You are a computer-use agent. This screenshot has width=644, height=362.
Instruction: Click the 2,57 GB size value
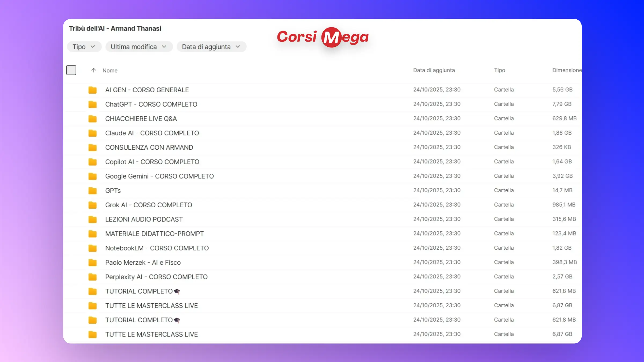(562, 277)
